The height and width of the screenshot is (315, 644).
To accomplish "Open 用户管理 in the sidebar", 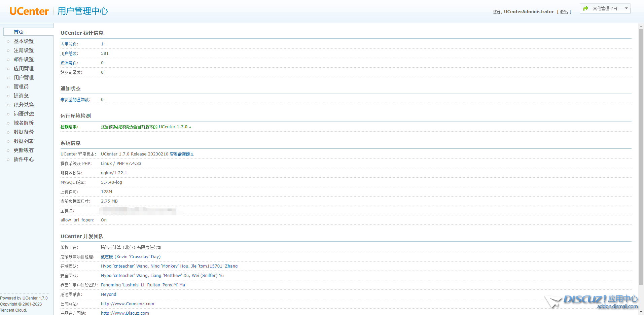I will tap(24, 77).
